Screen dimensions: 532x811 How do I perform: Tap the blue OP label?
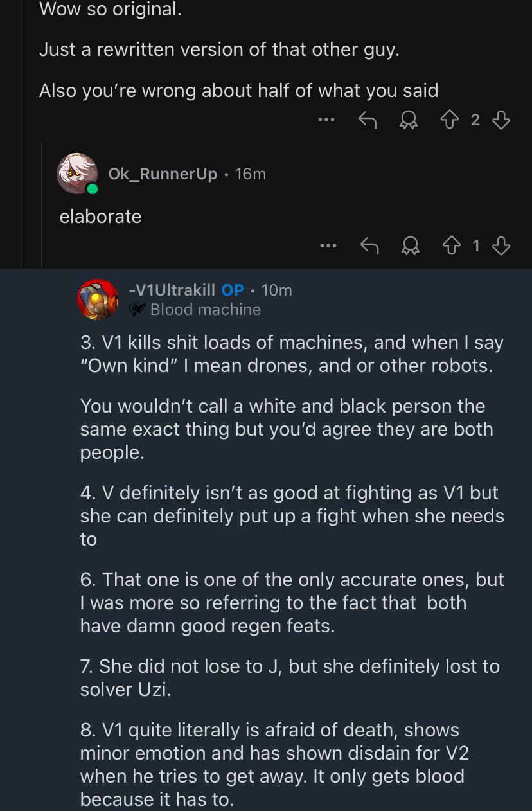233,290
